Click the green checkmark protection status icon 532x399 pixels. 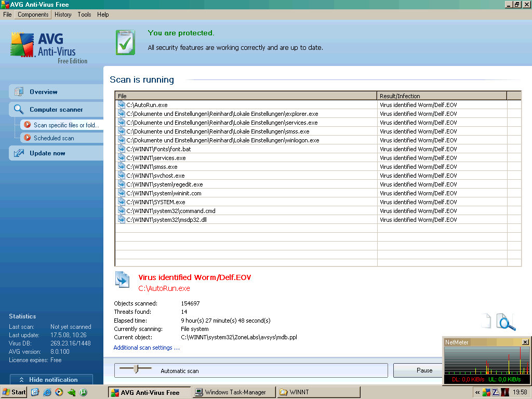click(125, 43)
